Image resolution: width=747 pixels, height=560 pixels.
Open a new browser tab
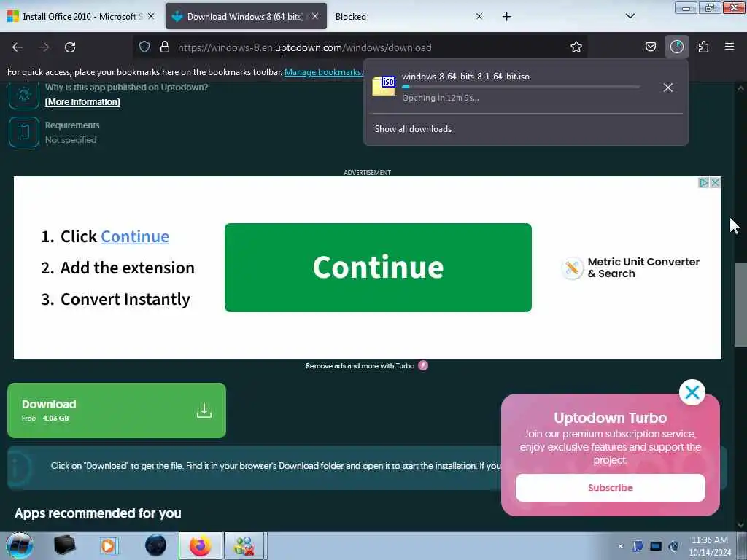click(x=506, y=17)
